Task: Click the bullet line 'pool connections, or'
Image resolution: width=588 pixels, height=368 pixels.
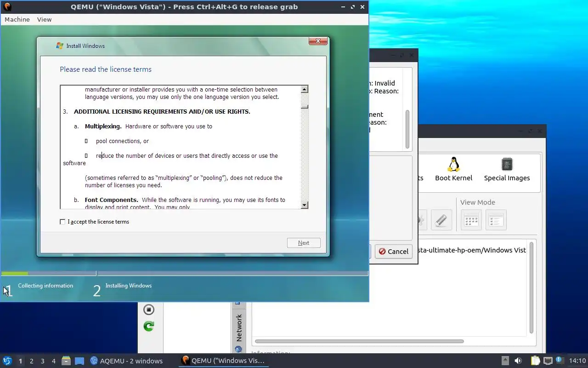Action: (122, 141)
